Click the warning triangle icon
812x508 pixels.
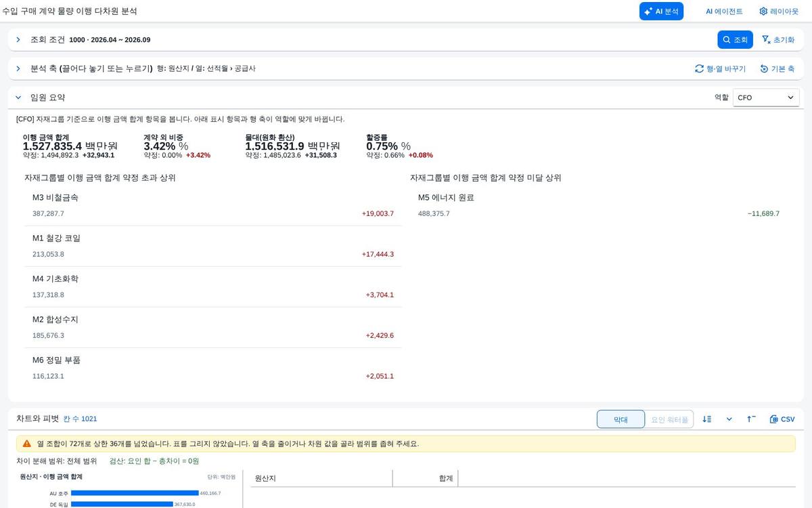(27, 444)
